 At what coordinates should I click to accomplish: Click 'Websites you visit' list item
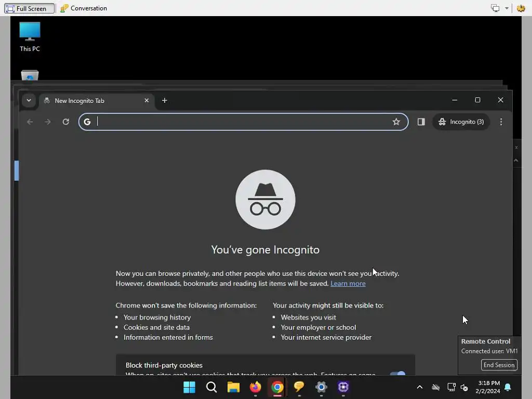(309, 317)
